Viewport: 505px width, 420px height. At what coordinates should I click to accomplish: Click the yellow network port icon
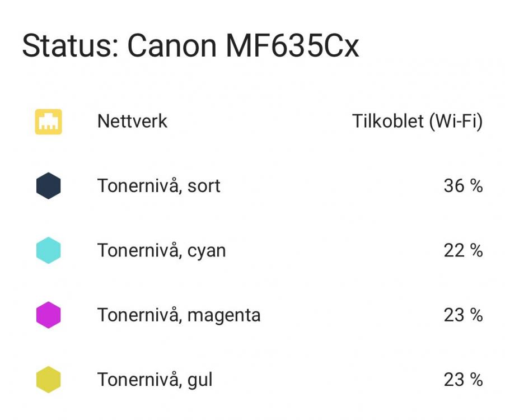(49, 122)
